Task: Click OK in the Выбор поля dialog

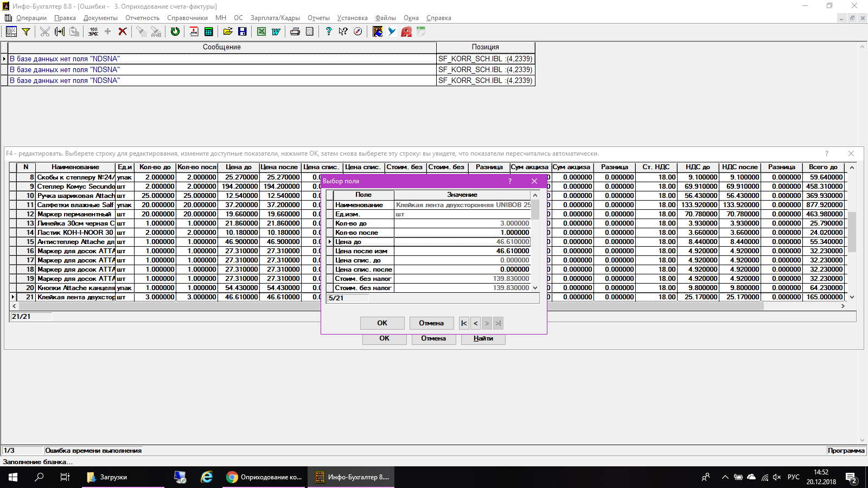Action: (x=382, y=323)
